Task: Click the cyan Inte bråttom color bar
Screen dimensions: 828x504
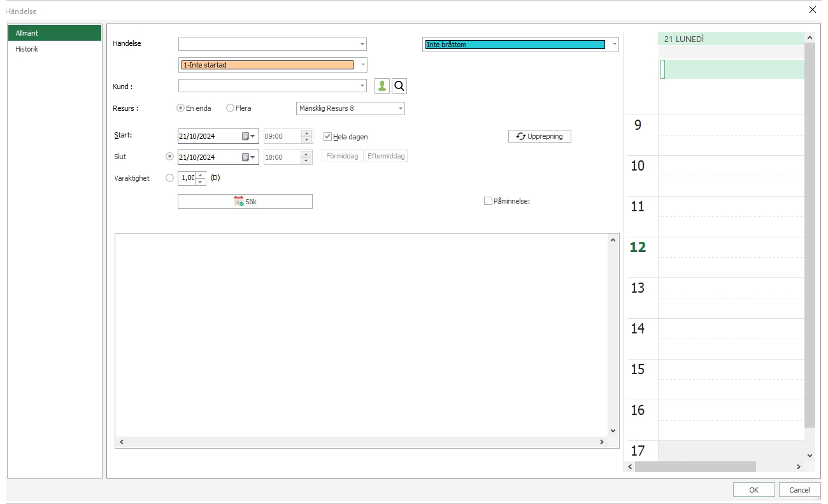Action: 515,45
